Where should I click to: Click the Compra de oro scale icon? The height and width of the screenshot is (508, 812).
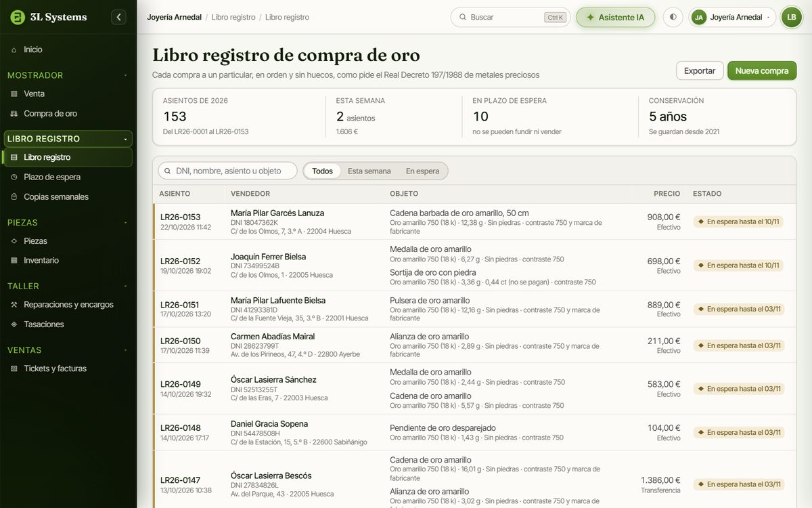(x=14, y=114)
